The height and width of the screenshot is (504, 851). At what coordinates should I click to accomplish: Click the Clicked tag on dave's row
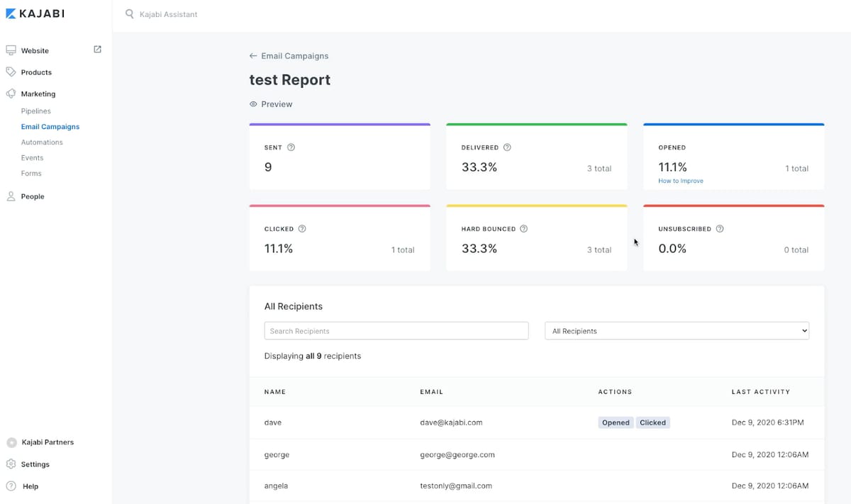tap(652, 422)
